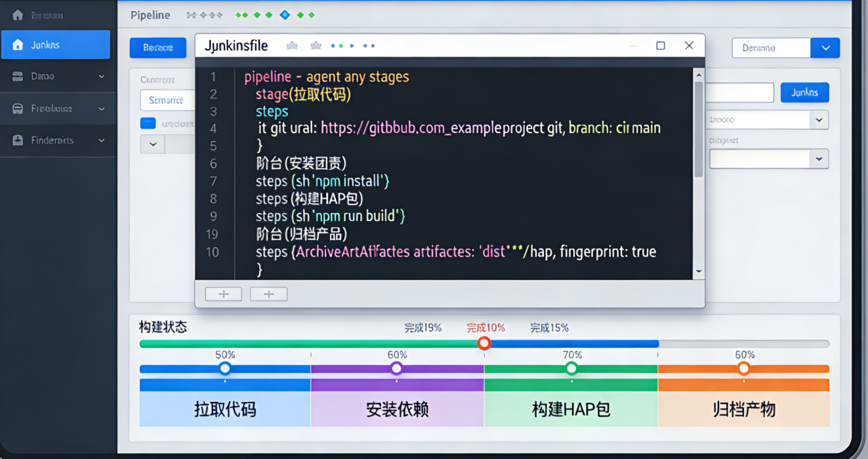Click the first plus button below editor

[224, 294]
